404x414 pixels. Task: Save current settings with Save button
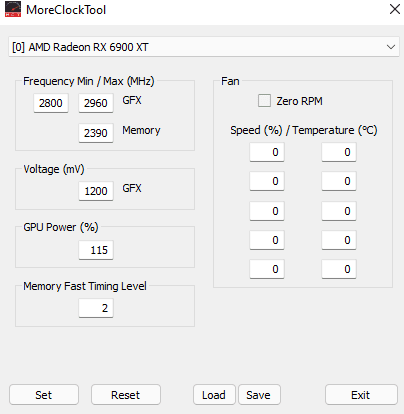click(x=259, y=395)
